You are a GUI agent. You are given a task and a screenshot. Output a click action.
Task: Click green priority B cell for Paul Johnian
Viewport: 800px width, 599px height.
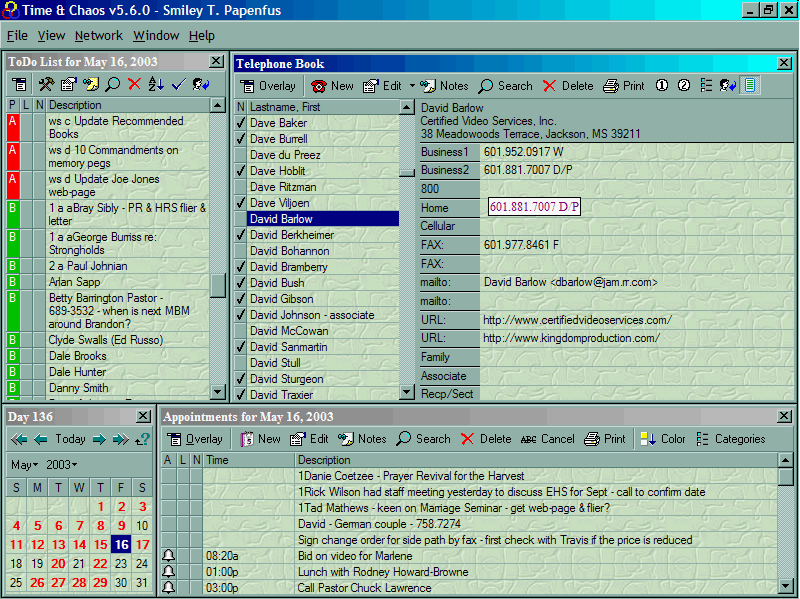point(13,266)
